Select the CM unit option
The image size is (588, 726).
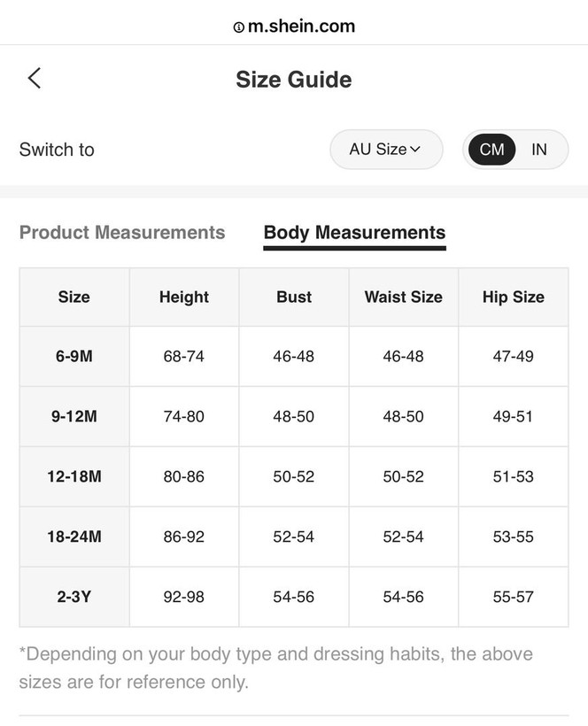click(x=491, y=150)
